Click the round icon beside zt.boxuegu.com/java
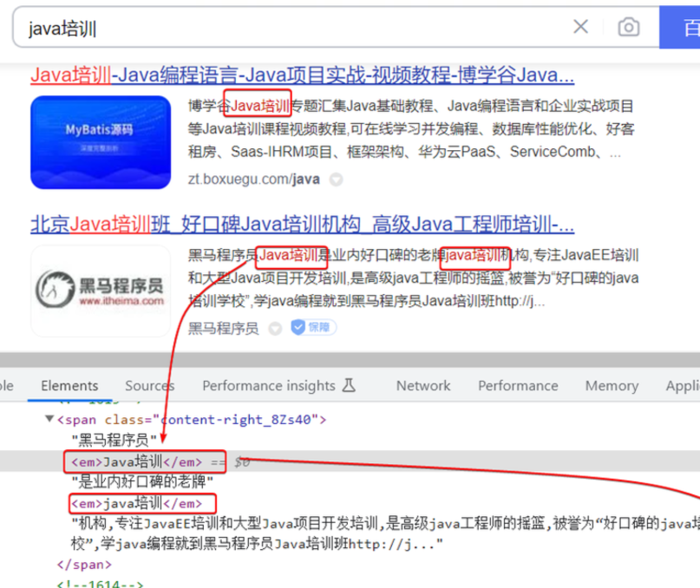 point(337,180)
